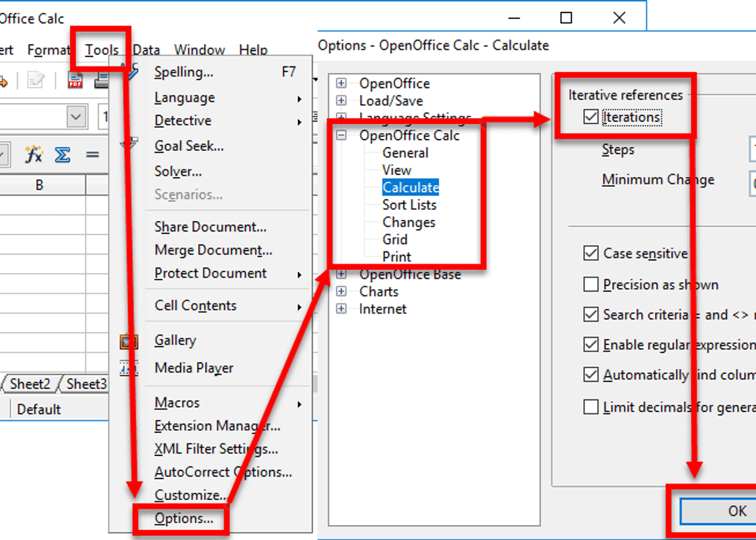Expand the OpenOffice Base tree node
The image size is (756, 540).
[341, 274]
